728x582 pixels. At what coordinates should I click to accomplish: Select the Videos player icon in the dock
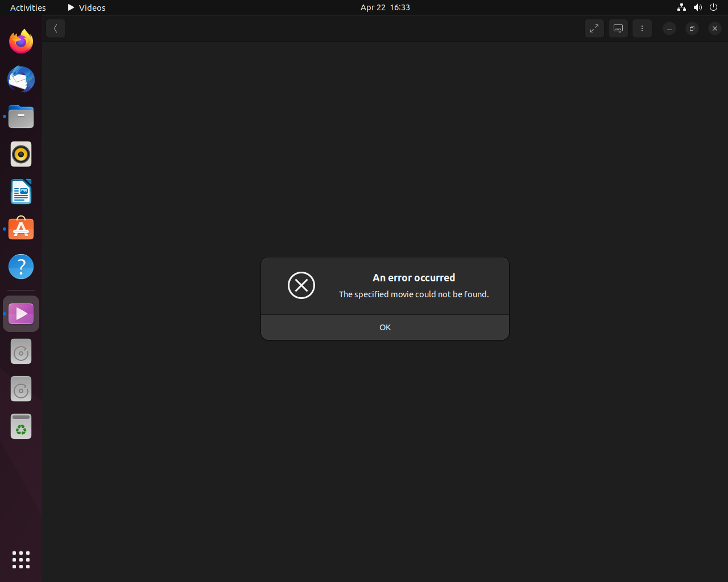coord(21,314)
